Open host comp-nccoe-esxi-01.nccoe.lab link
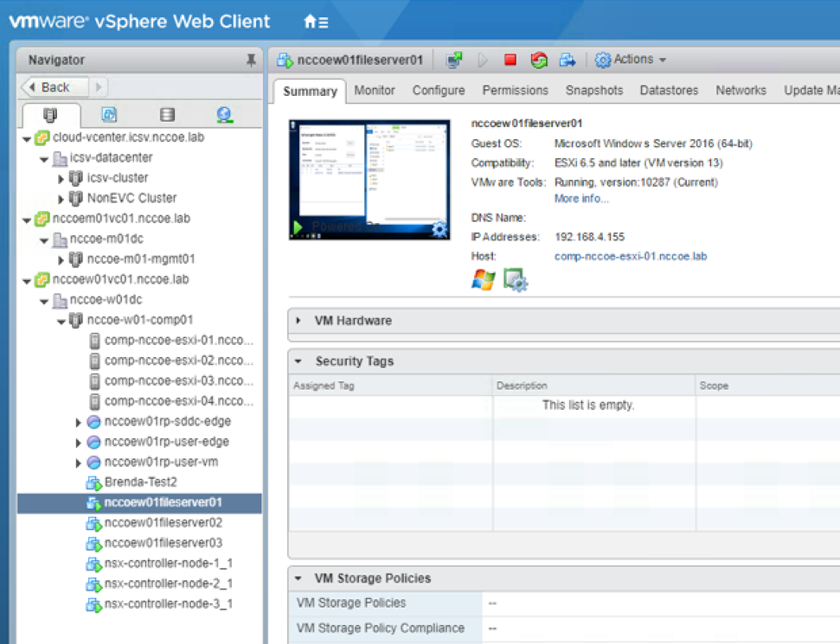The image size is (840, 644). tap(631, 257)
